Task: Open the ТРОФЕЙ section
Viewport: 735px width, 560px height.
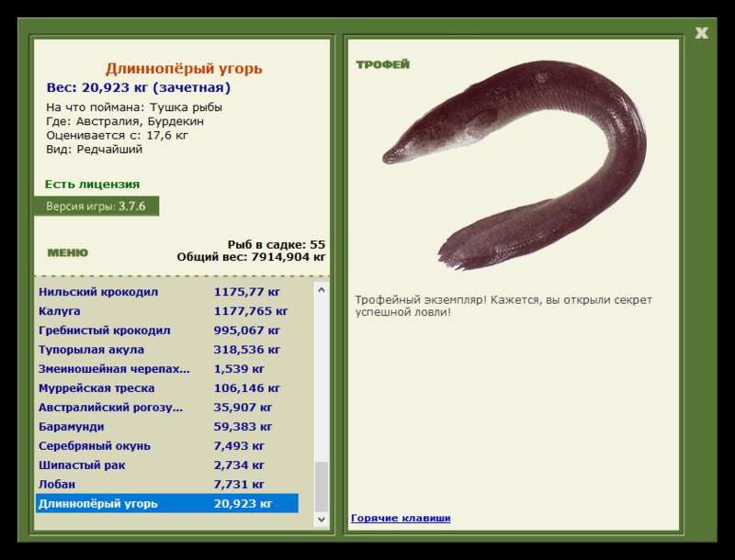Action: tap(382, 64)
